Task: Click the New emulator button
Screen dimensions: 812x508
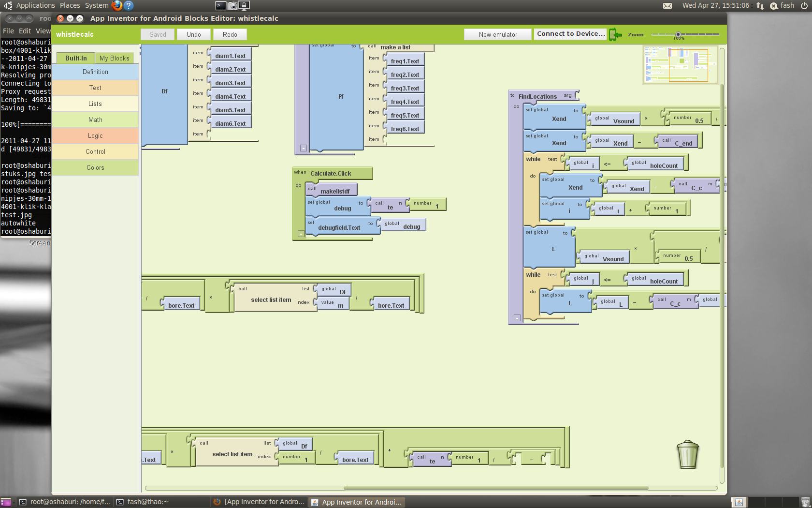Action: (498, 34)
